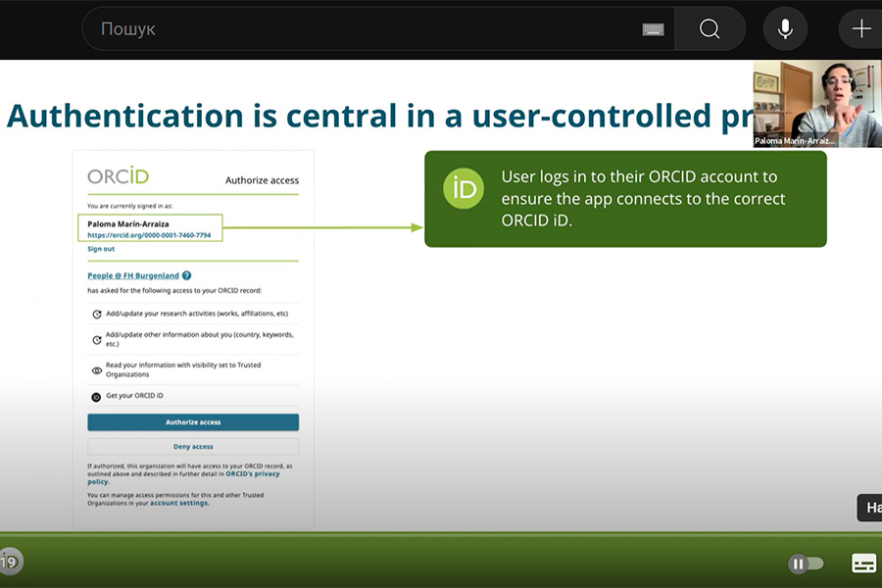Click the magnifier search button

point(710,28)
